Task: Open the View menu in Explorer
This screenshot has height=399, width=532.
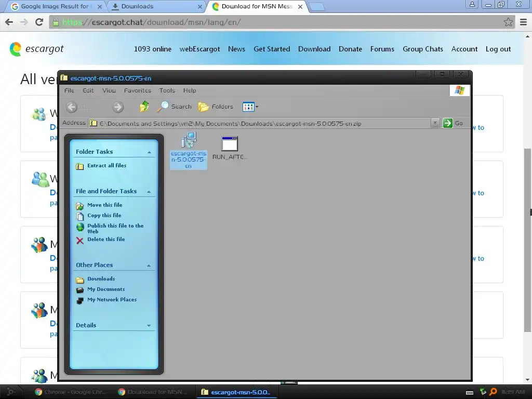Action: [109, 90]
